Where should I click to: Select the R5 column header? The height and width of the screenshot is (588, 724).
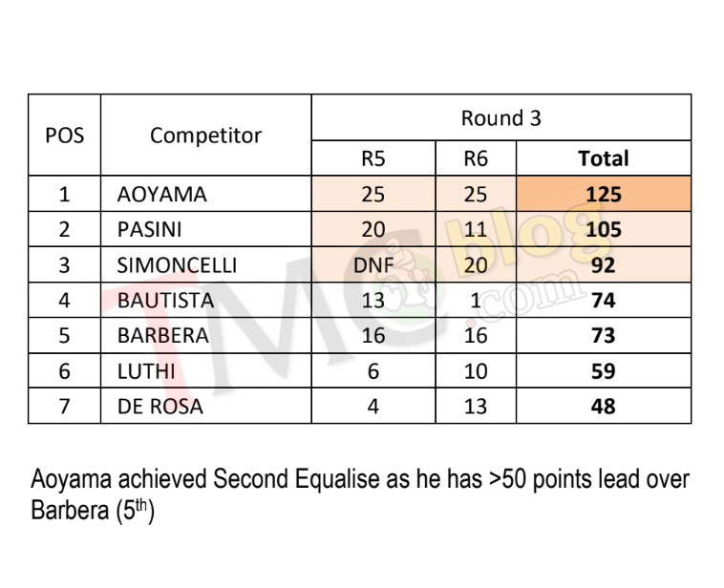click(373, 158)
